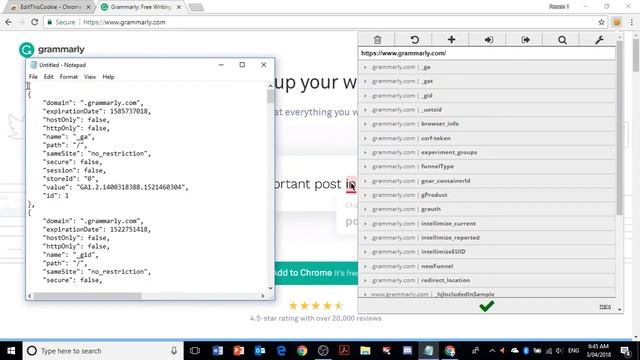Expand the gnar_containerId cookie row
640x360 pixels.
[487, 181]
